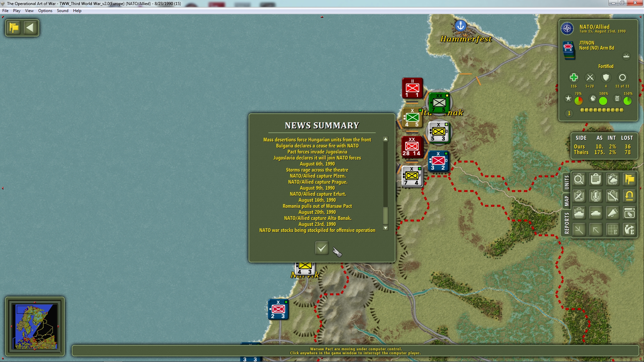
Task: Click the number 1 circle badge
Action: click(x=569, y=113)
